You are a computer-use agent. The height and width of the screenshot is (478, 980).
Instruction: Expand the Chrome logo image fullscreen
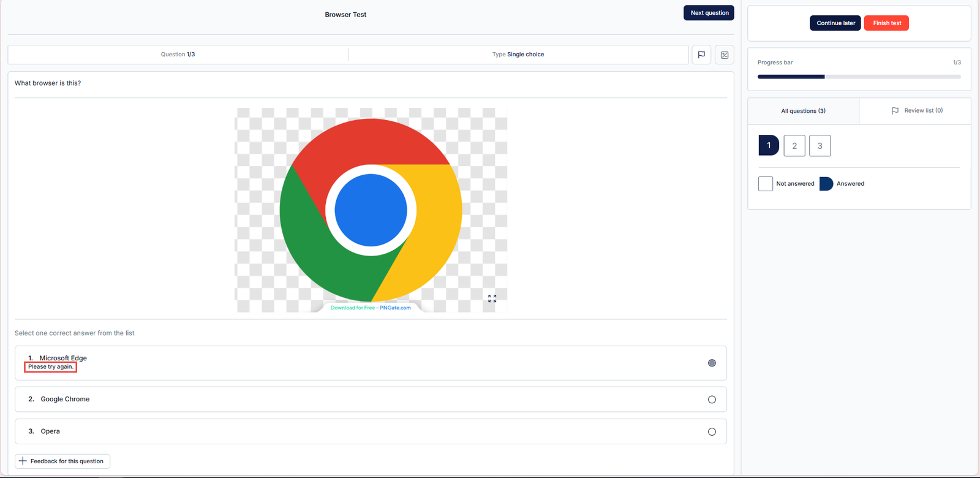click(x=492, y=298)
